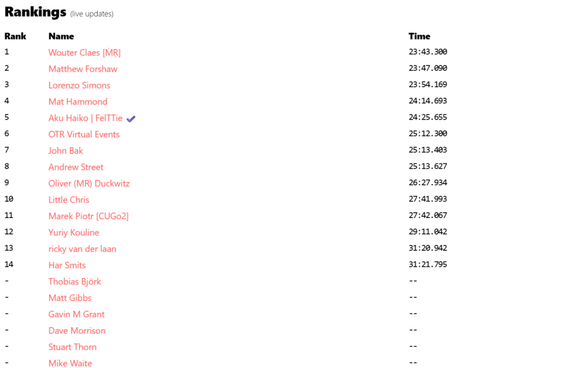Open OTR Virtual Events link
Image resolution: width=588 pixels, height=368 pixels.
tap(84, 135)
